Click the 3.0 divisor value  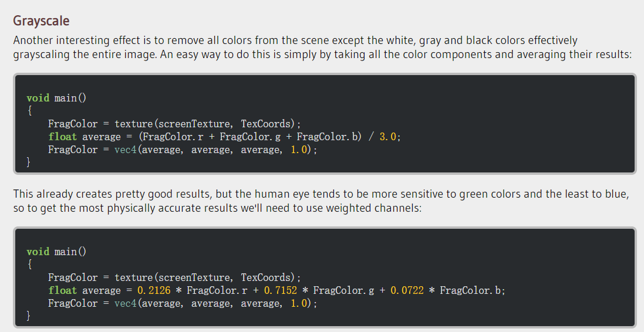(388, 137)
